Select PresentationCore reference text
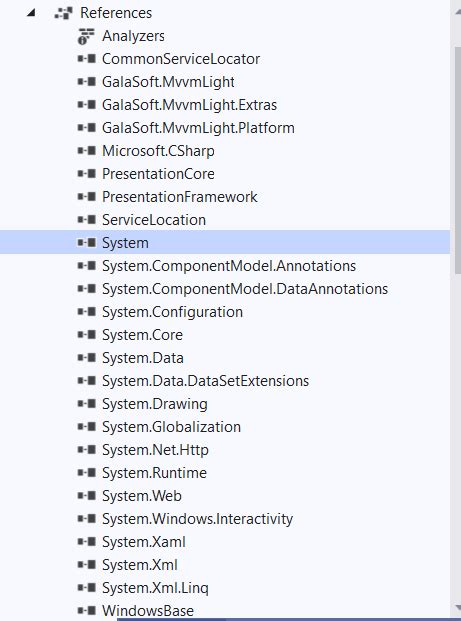Viewport: 461px width, 621px height. click(x=158, y=174)
